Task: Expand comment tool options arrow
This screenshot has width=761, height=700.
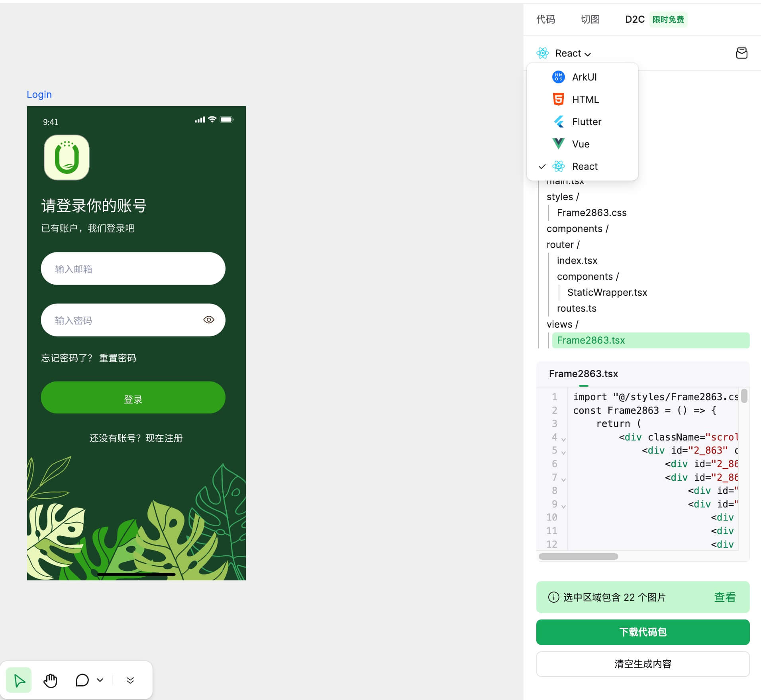Action: (x=100, y=680)
